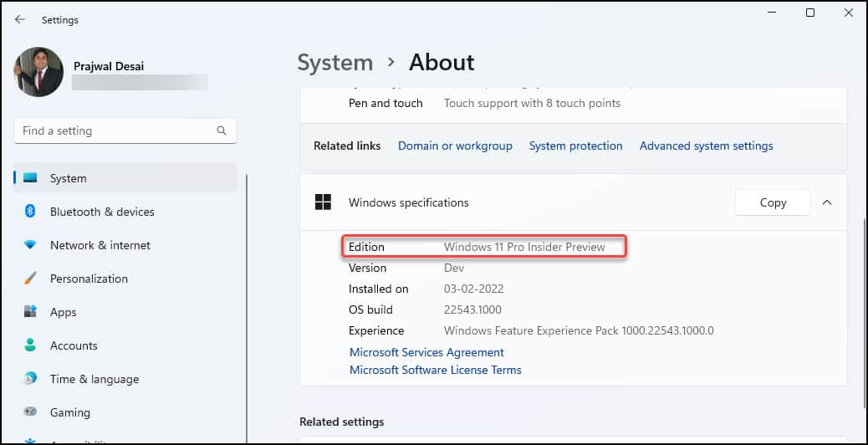Click the Related links label
This screenshot has width=868, height=445.
click(x=347, y=146)
